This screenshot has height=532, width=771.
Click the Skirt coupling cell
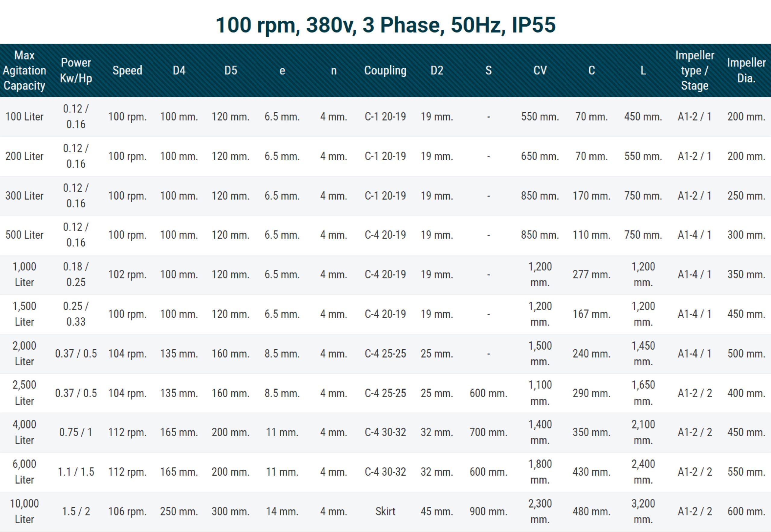point(385,511)
